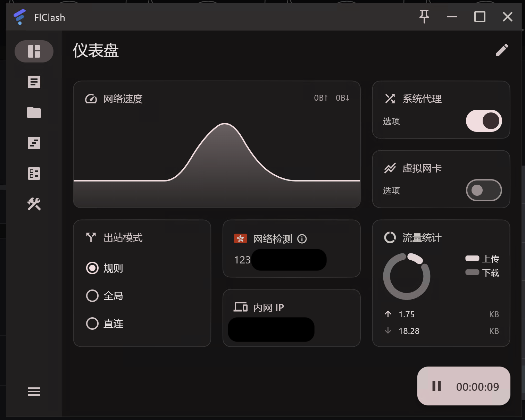Image resolution: width=525 pixels, height=420 pixels.
Task: Click the shuffle icon of 系统代理
Action: click(390, 99)
